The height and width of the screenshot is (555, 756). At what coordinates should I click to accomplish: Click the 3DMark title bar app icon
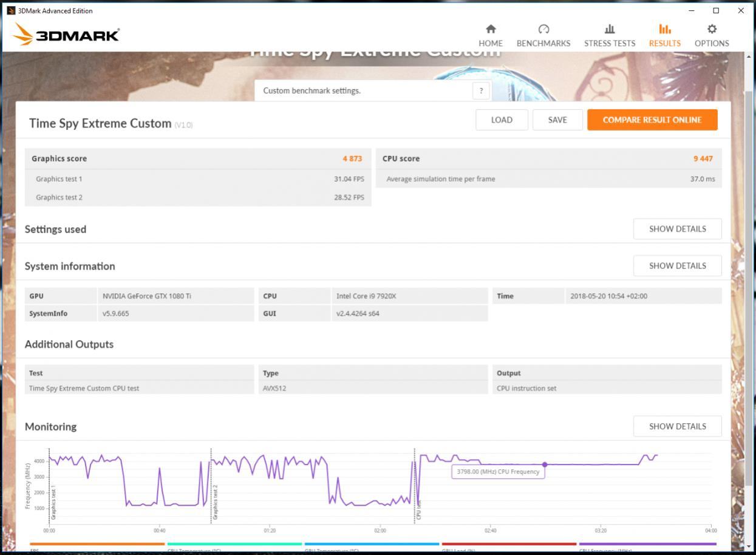11,10
